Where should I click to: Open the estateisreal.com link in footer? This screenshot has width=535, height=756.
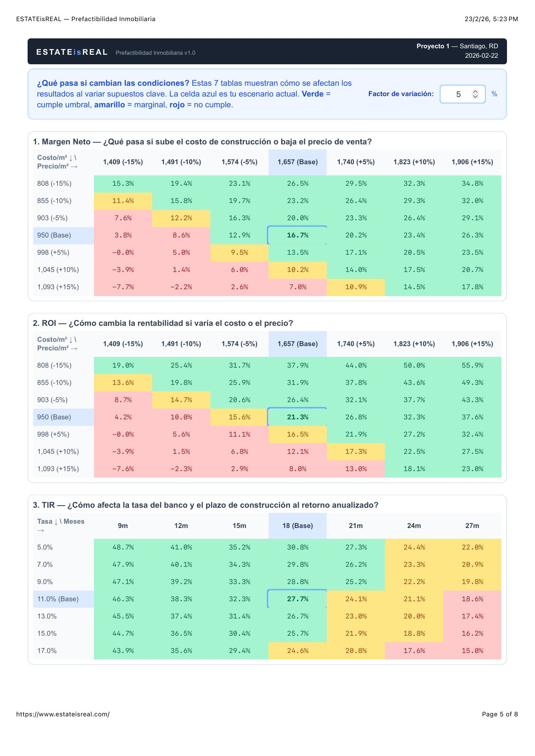point(63,714)
